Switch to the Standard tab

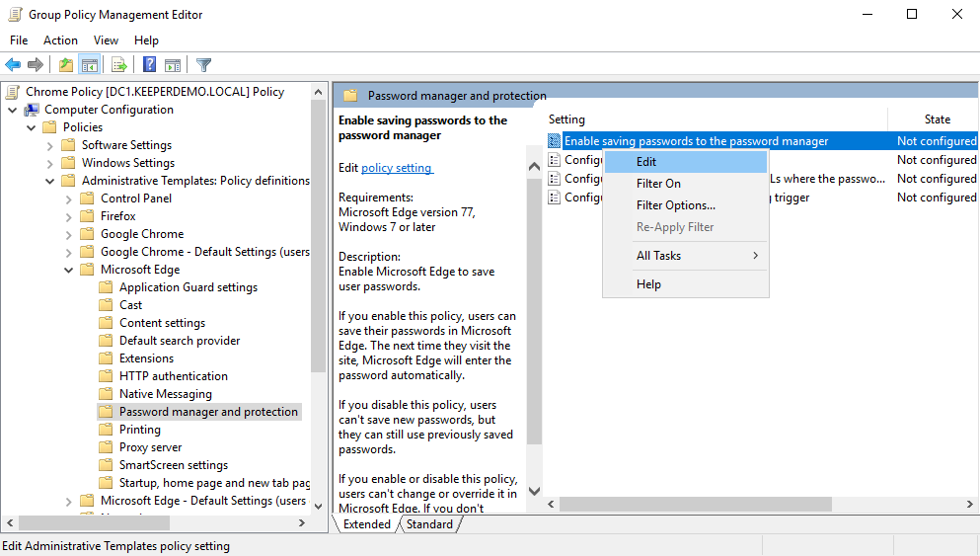coord(429,524)
